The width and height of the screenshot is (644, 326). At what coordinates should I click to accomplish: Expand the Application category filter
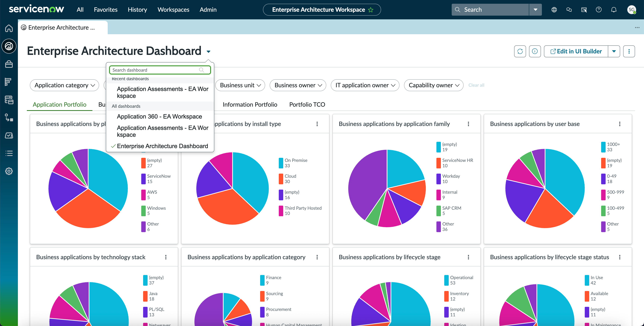point(64,85)
